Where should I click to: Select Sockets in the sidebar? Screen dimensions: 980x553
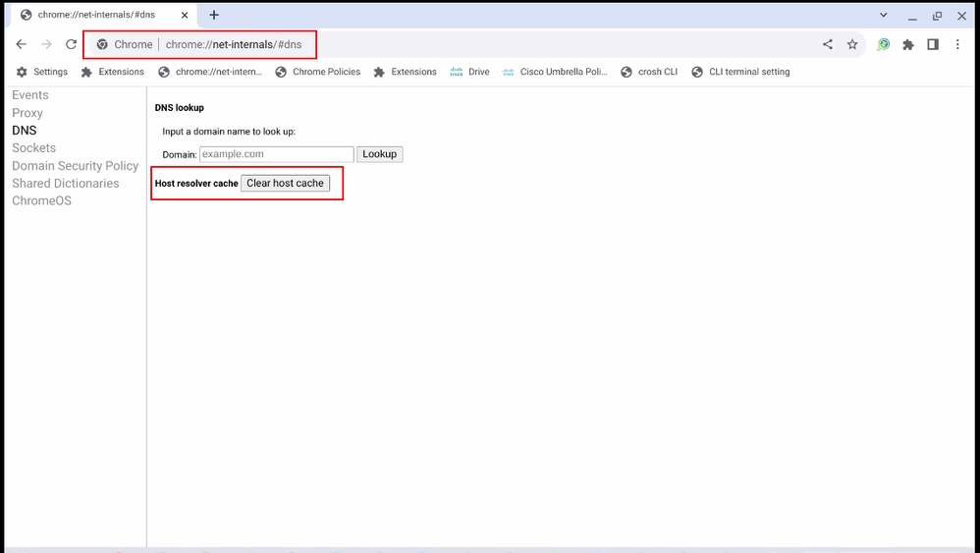(33, 148)
